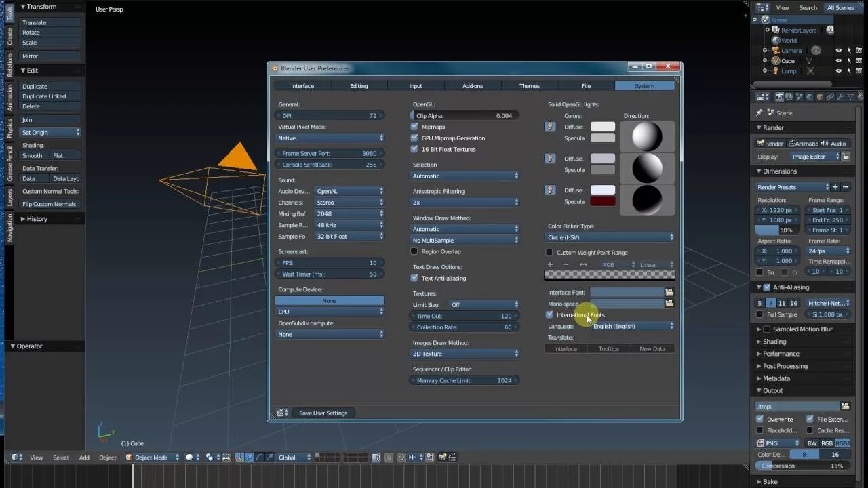The image size is (868, 488).
Task: Enable the Region Overlap checkbox
Action: pyautogui.click(x=414, y=251)
